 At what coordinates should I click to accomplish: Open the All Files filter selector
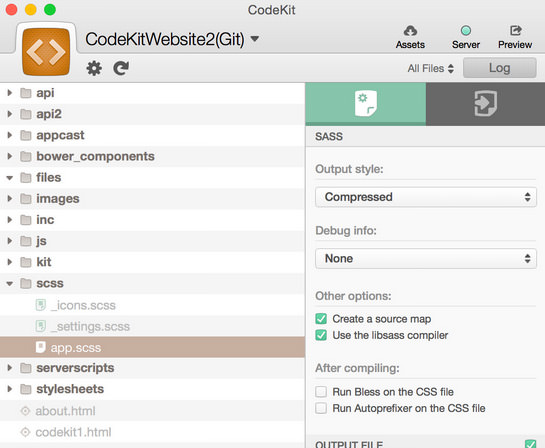[431, 68]
